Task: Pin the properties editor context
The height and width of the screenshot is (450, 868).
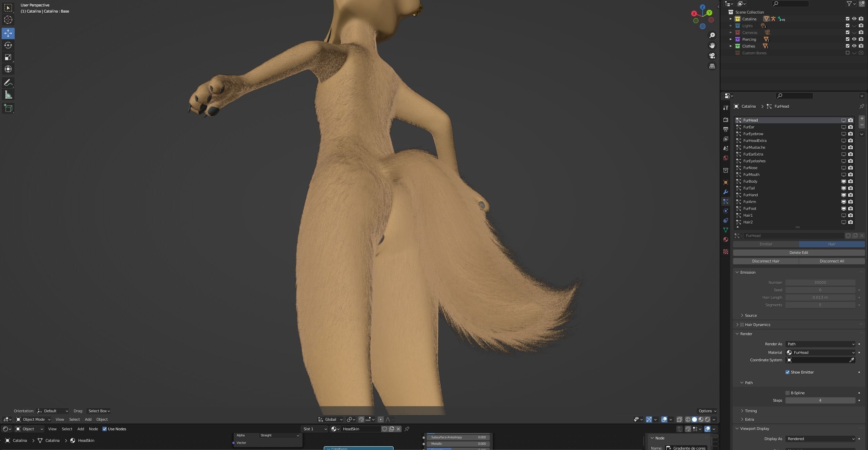Action: pos(862,106)
